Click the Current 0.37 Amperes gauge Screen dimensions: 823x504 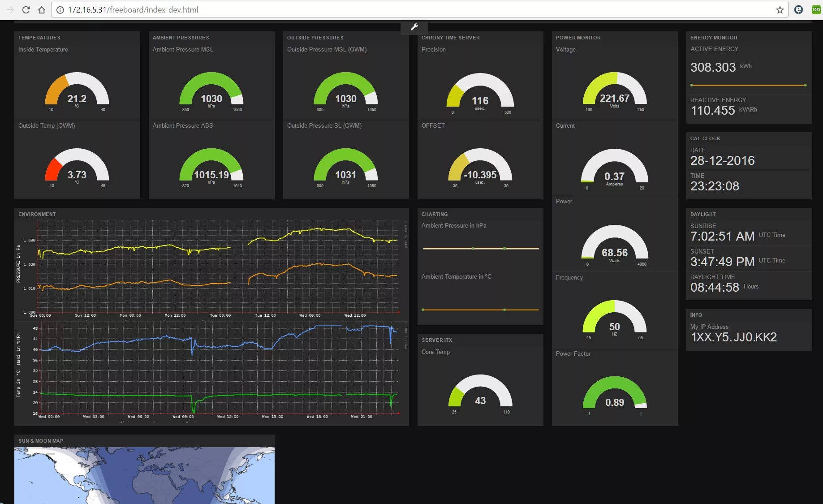click(x=615, y=170)
